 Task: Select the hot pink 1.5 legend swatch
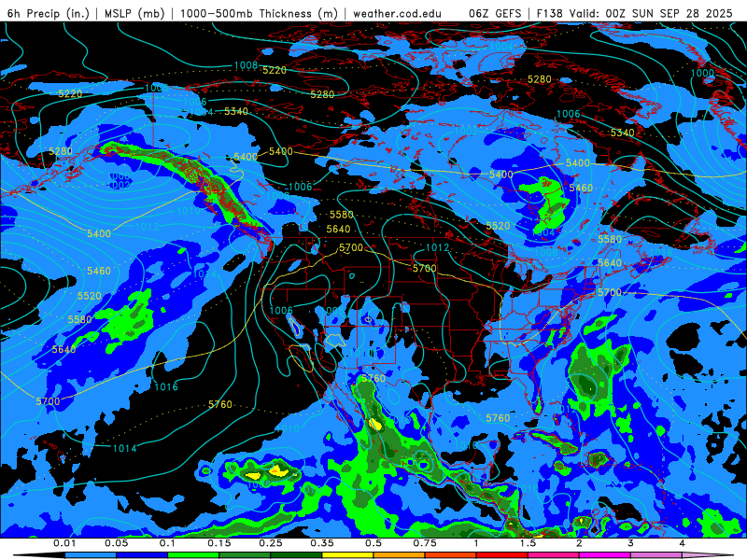[554, 555]
